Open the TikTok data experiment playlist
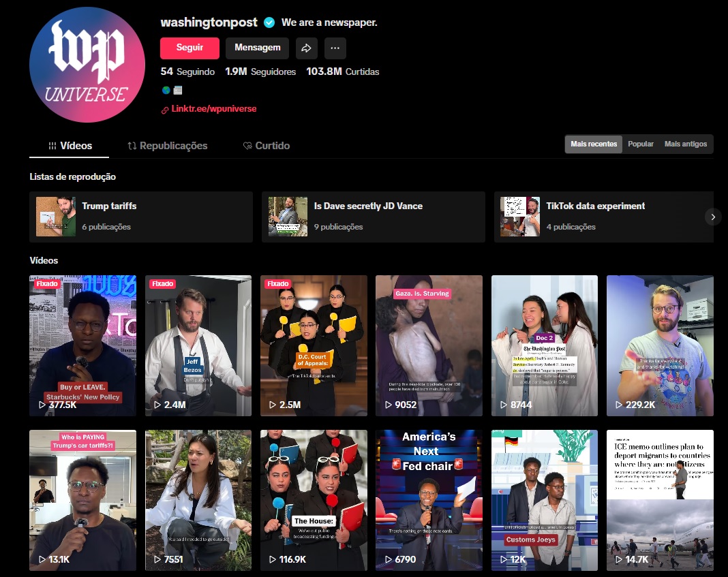Image resolution: width=728 pixels, height=577 pixels. pos(604,217)
